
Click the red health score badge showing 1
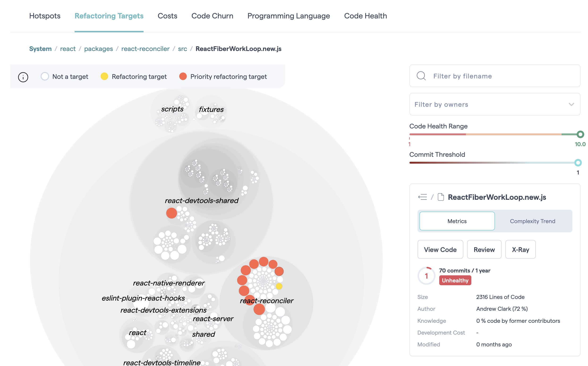[426, 276]
